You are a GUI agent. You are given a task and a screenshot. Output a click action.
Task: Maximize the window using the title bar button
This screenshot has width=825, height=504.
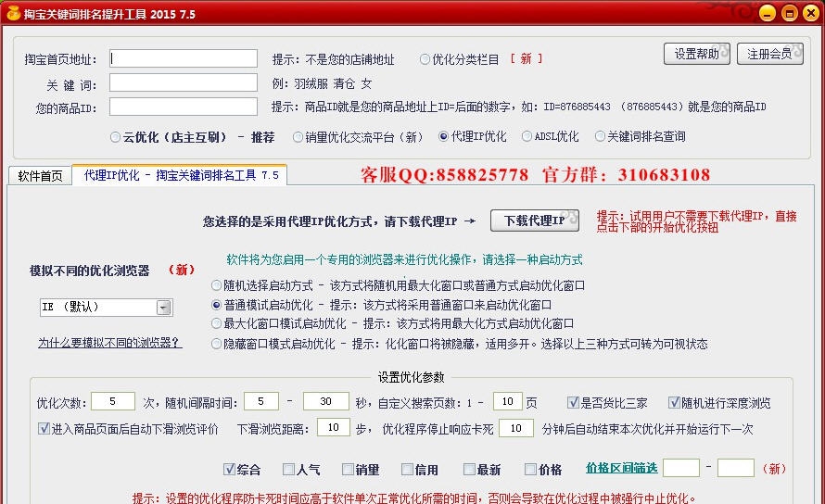(x=790, y=13)
